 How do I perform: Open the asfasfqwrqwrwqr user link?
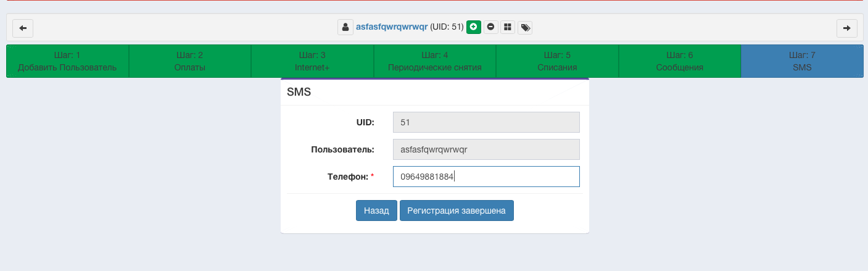pyautogui.click(x=392, y=27)
